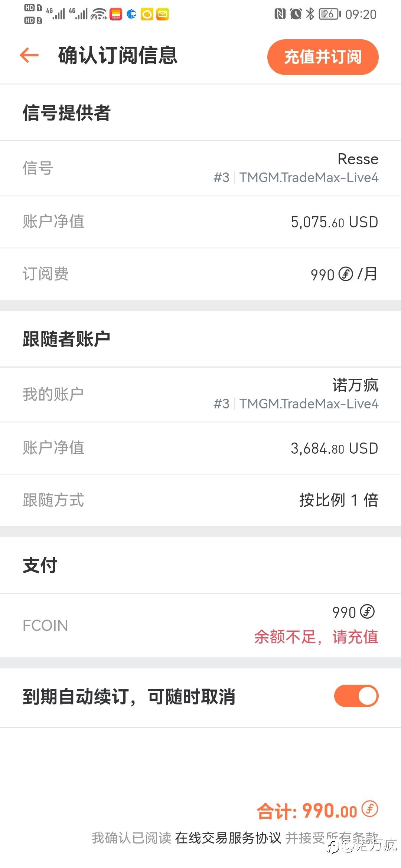Open the 在线交易服务协议 link
This screenshot has height=868, width=401.
228,837
